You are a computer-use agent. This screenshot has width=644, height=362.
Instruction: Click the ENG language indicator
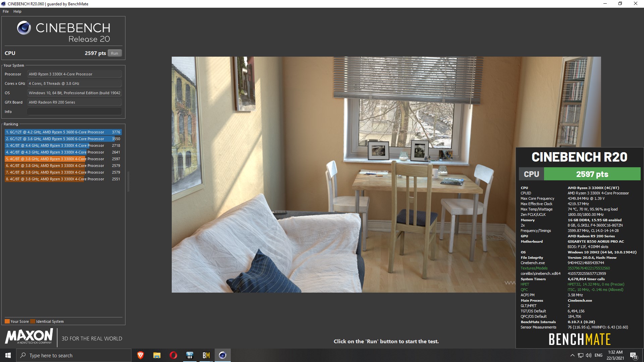click(x=598, y=355)
